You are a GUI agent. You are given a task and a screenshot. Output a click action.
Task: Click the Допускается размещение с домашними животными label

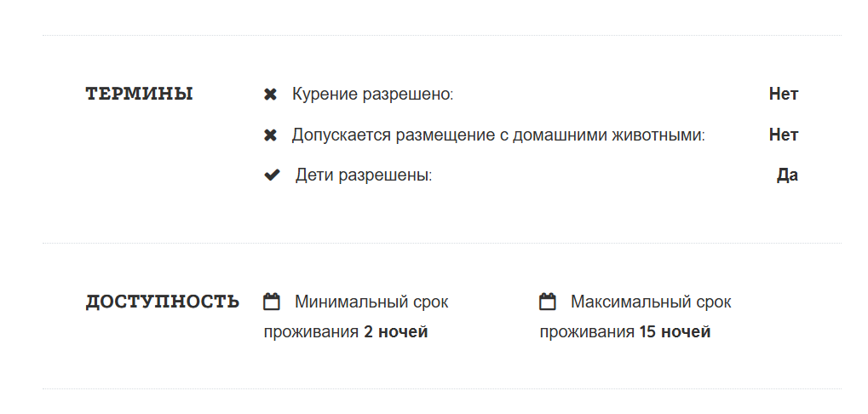click(498, 135)
